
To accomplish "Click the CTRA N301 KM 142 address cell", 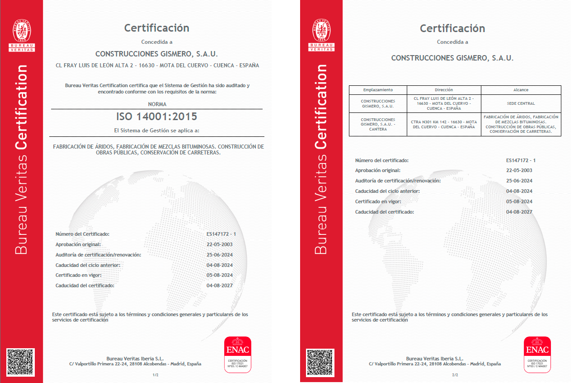I will pos(443,125).
